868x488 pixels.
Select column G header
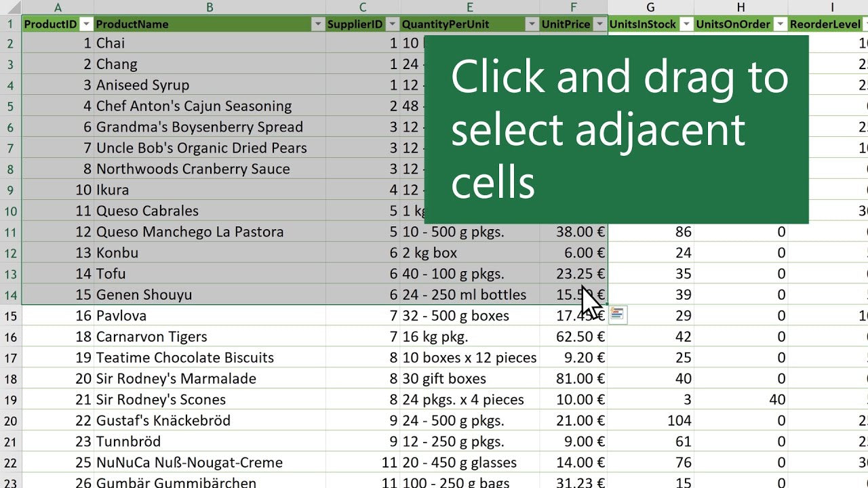click(650, 7)
